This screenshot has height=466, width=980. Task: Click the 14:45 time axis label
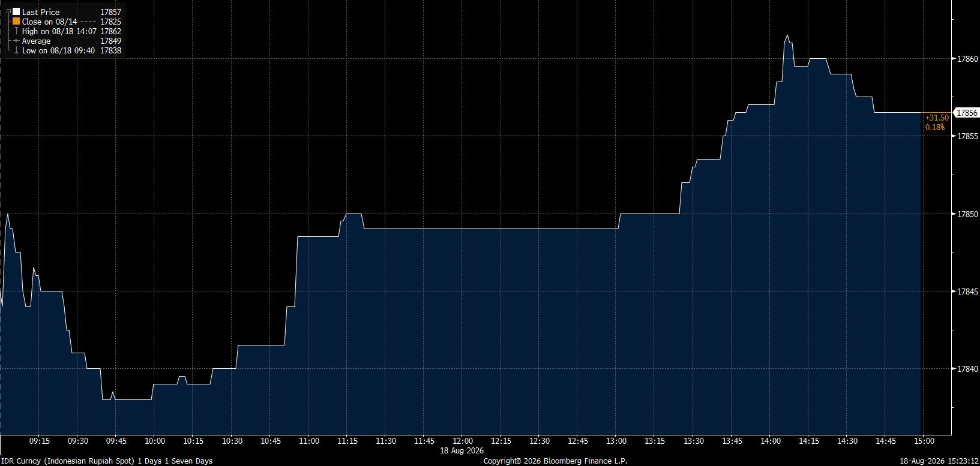point(885,441)
